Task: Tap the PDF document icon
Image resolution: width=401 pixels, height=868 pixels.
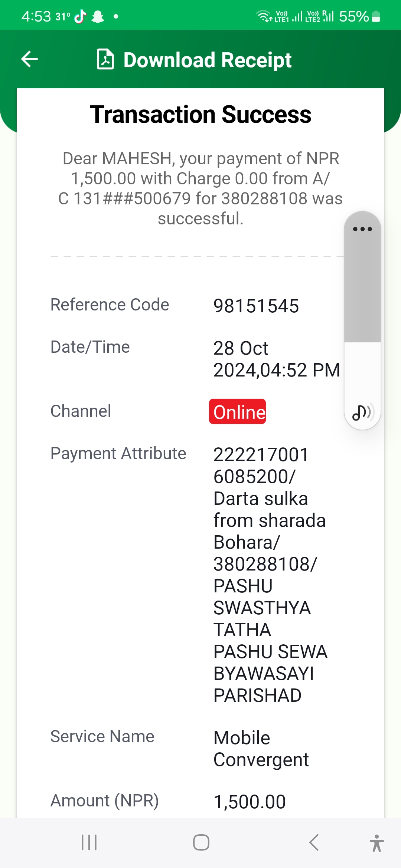Action: [105, 59]
